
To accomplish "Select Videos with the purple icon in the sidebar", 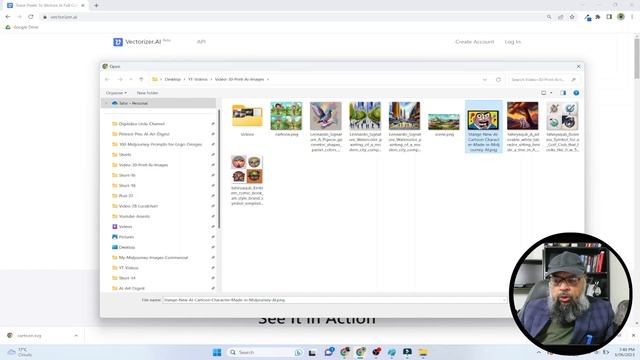I will [x=125, y=227].
